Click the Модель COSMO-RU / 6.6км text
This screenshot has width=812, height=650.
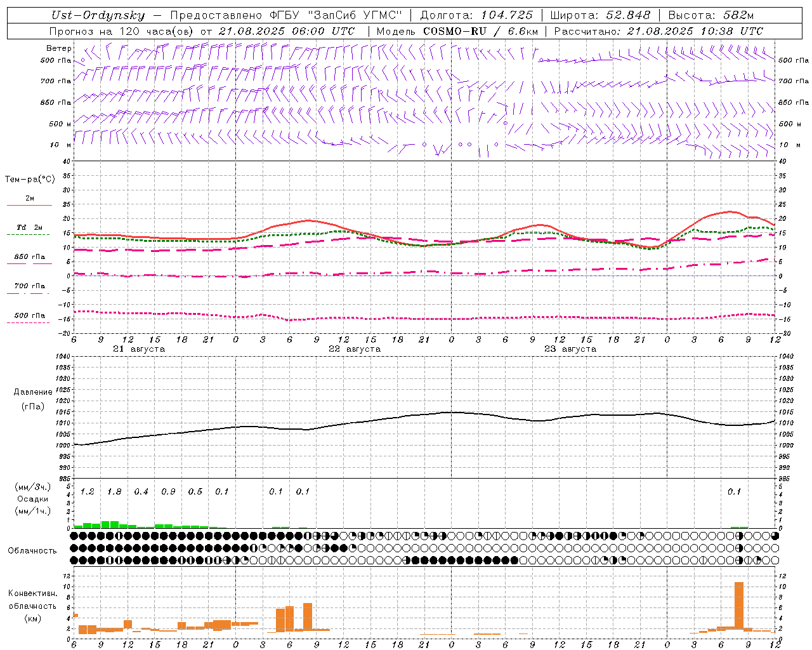[457, 31]
